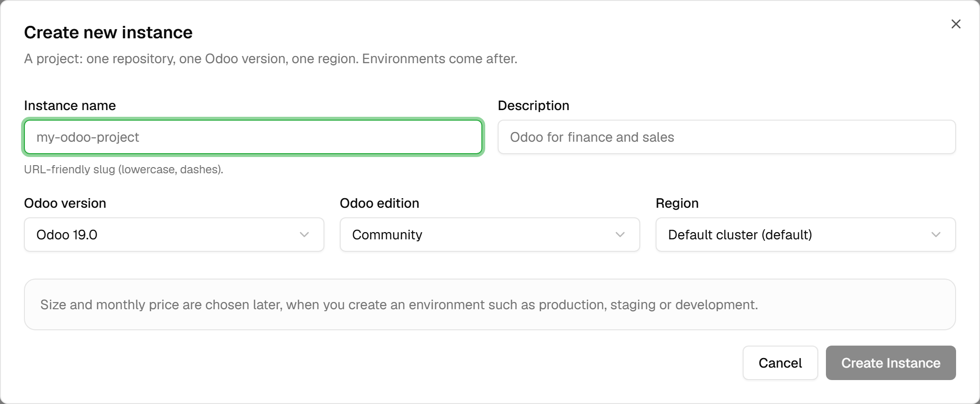980x404 pixels.
Task: Focus the Instance name input field
Action: [253, 137]
